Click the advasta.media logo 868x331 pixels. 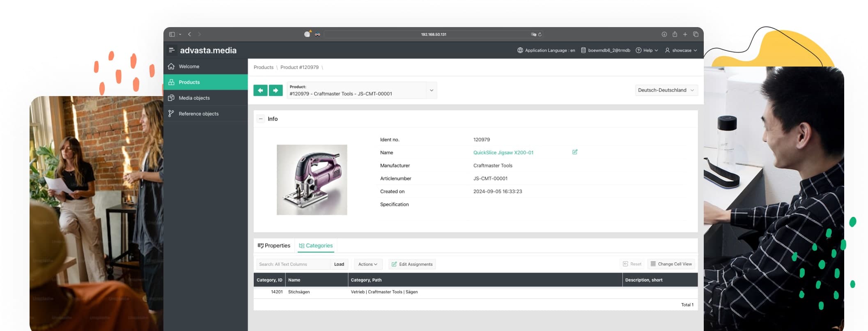[208, 51]
